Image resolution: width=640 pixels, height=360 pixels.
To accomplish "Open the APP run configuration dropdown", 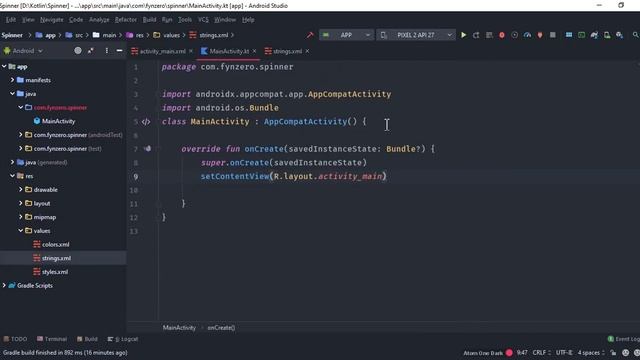I will click(347, 35).
